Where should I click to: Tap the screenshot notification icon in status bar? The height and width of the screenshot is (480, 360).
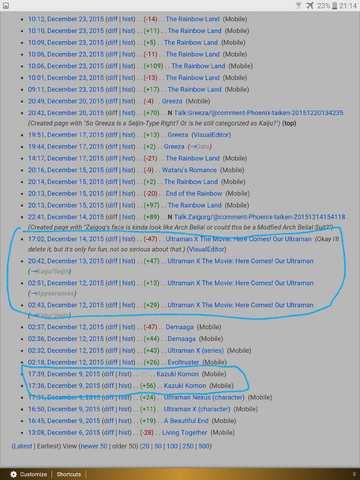(x=6, y=6)
